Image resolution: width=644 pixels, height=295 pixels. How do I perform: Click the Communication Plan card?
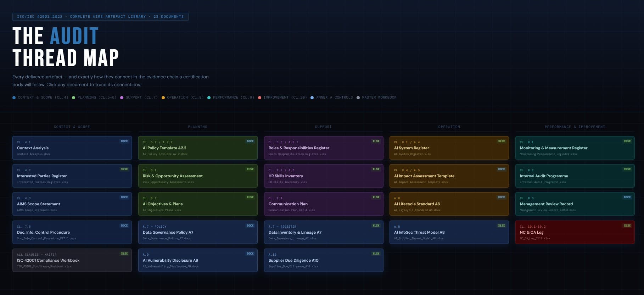[324, 204]
